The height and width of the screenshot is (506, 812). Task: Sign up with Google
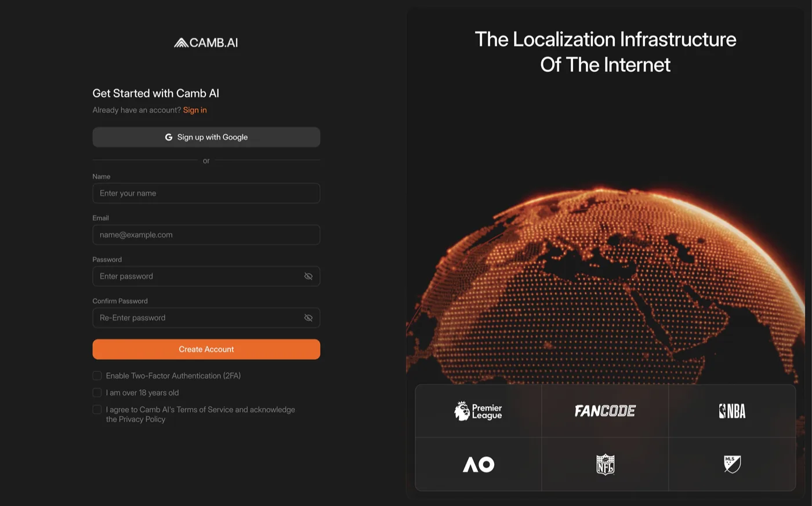click(206, 137)
